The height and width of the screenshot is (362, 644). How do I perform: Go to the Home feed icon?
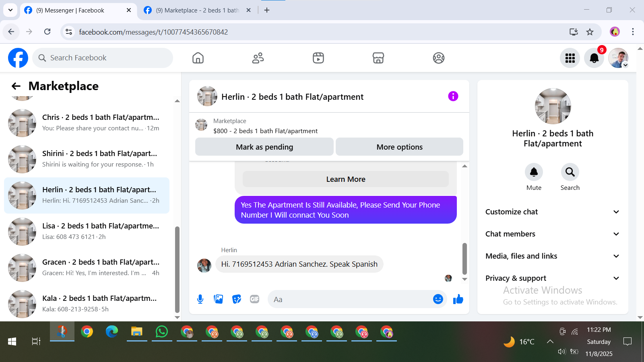click(198, 58)
